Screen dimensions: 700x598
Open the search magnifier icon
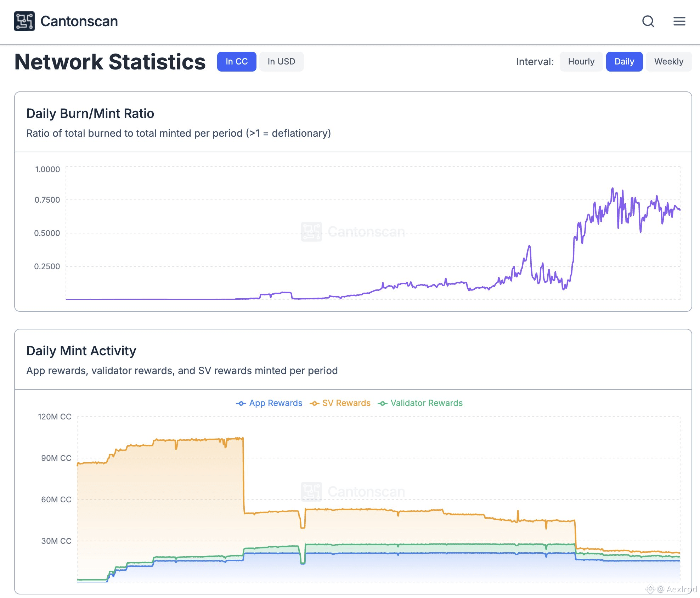(x=648, y=21)
